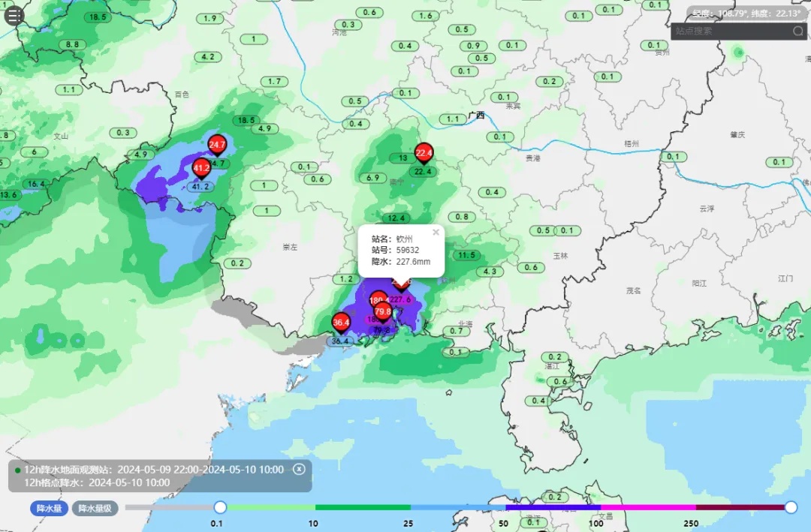Dismiss the 12h precipitation info panel
Viewport: 811px width, 532px height.
tap(299, 469)
